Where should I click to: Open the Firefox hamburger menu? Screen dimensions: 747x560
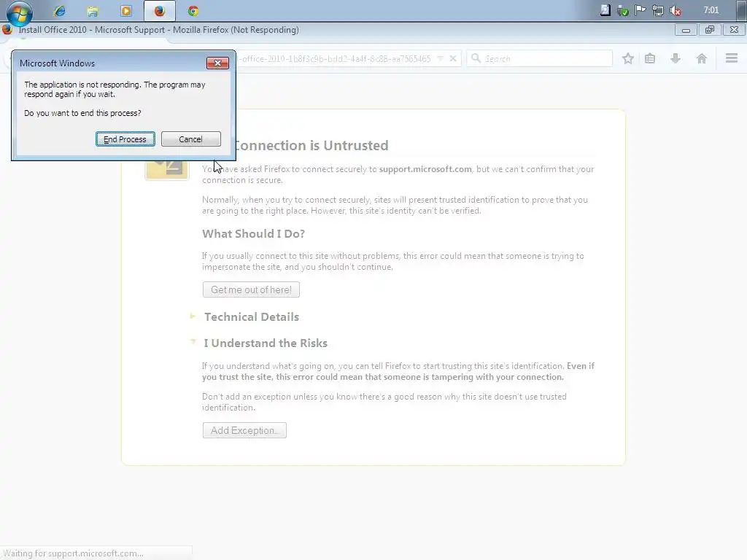click(x=732, y=58)
